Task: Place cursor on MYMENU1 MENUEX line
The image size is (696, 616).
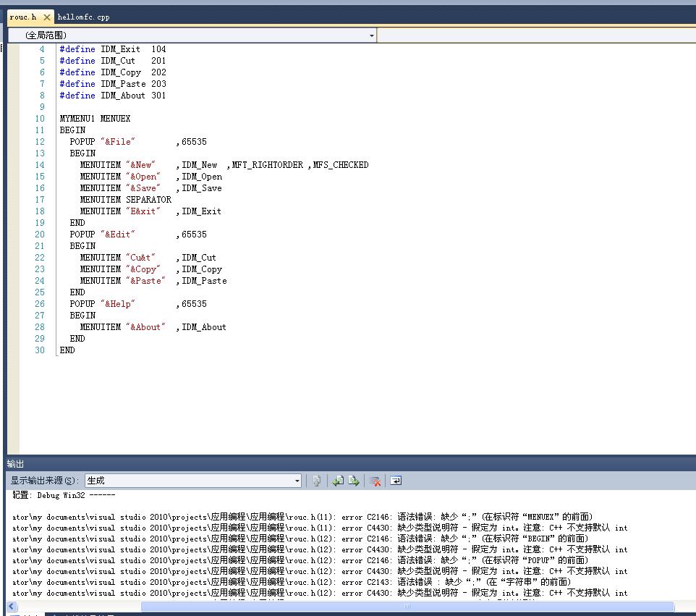Action: coord(95,119)
